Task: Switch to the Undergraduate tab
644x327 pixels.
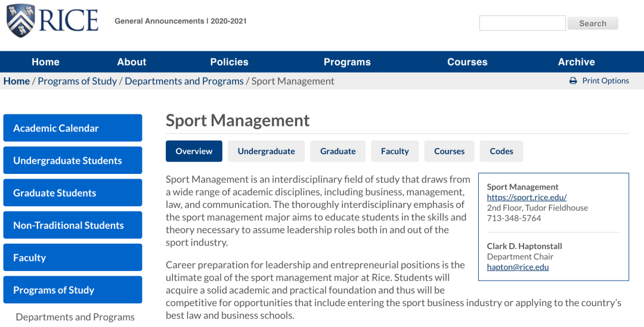Action: (x=266, y=151)
